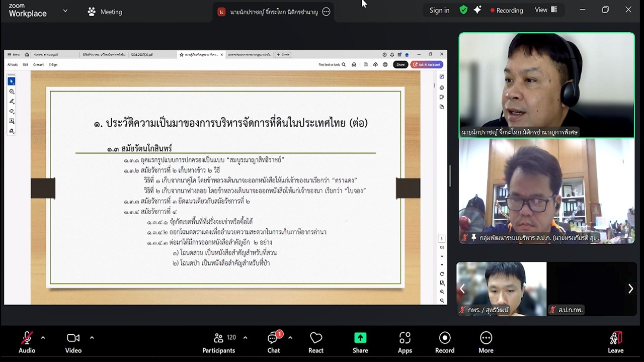This screenshot has width=644, height=362.
Task: Click the Ask AI Assistant button
Action: 427,64
